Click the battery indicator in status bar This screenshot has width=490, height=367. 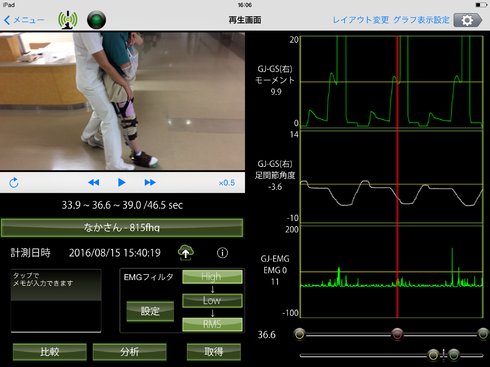click(481, 5)
